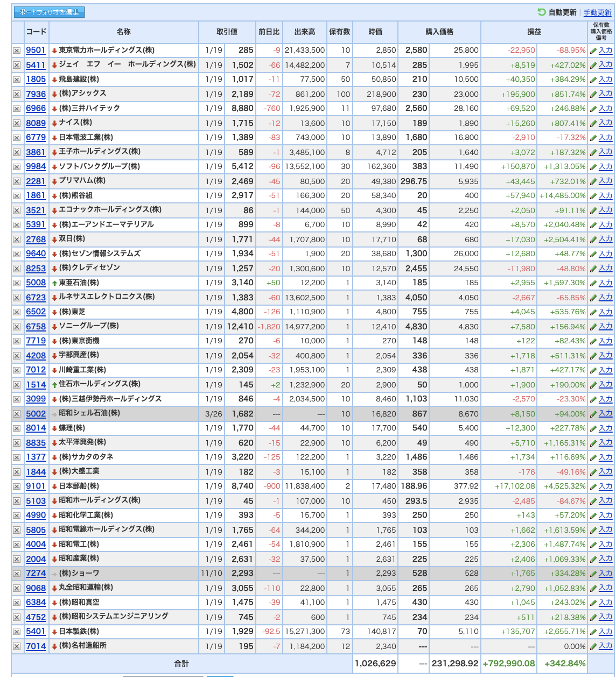The height and width of the screenshot is (677, 616).
Task: Click X icon on 日本製鉄 row
Action: [x=17, y=632]
